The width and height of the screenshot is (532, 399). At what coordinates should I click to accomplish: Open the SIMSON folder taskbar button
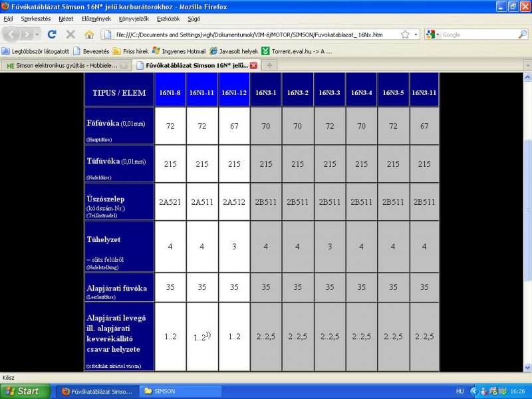(x=181, y=391)
